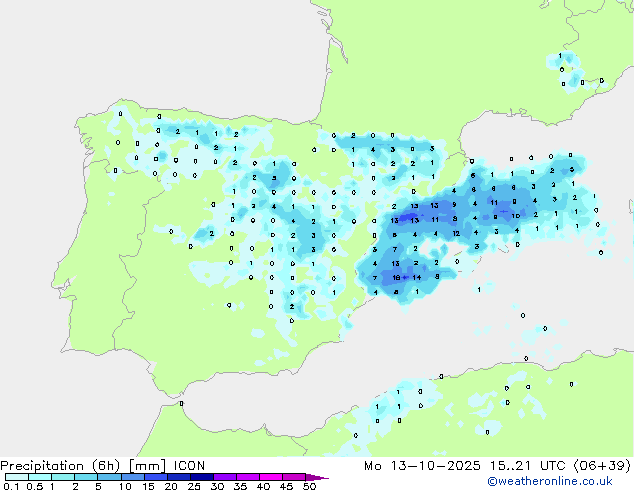Click the 0.5–1 mm legend swatch
634x490 pixels.
click(x=40, y=477)
